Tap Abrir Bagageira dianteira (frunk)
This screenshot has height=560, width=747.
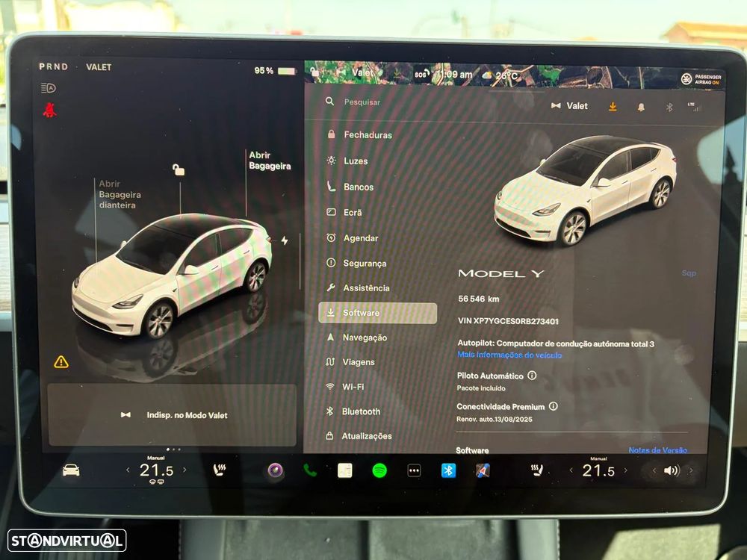[120, 194]
